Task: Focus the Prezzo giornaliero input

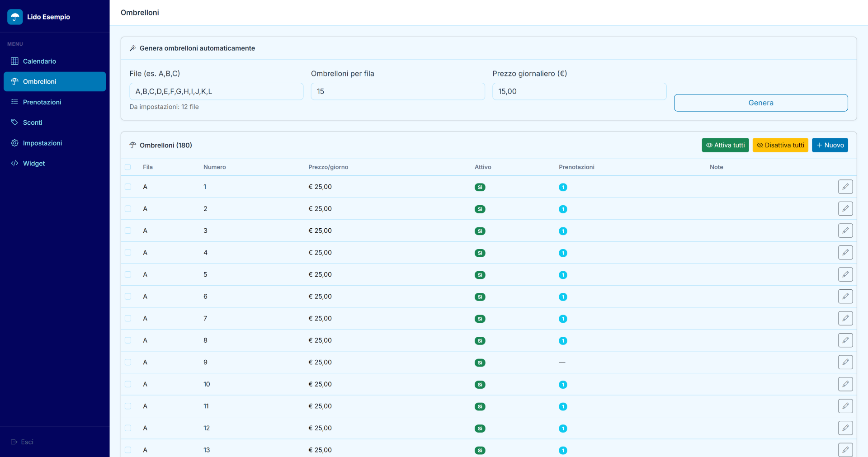Action: click(x=579, y=91)
